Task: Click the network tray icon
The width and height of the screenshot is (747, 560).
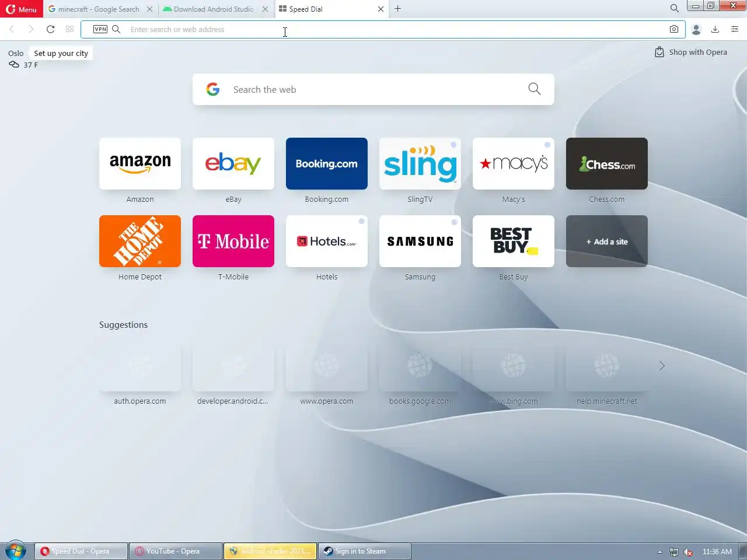Action: (674, 552)
